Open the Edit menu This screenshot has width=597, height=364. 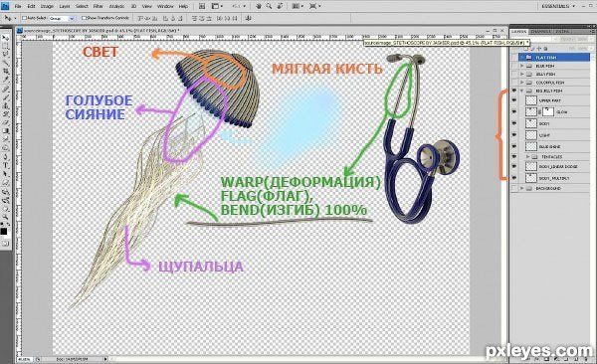coord(31,6)
